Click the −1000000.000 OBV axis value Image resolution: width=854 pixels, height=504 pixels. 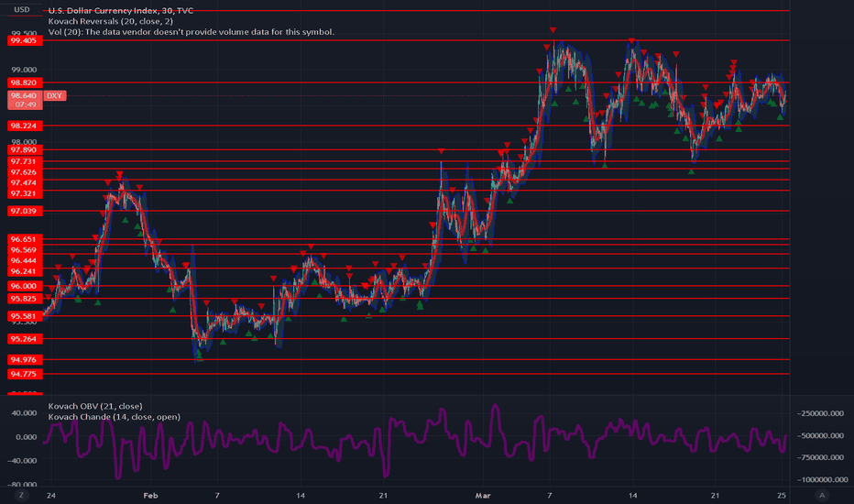tap(823, 480)
